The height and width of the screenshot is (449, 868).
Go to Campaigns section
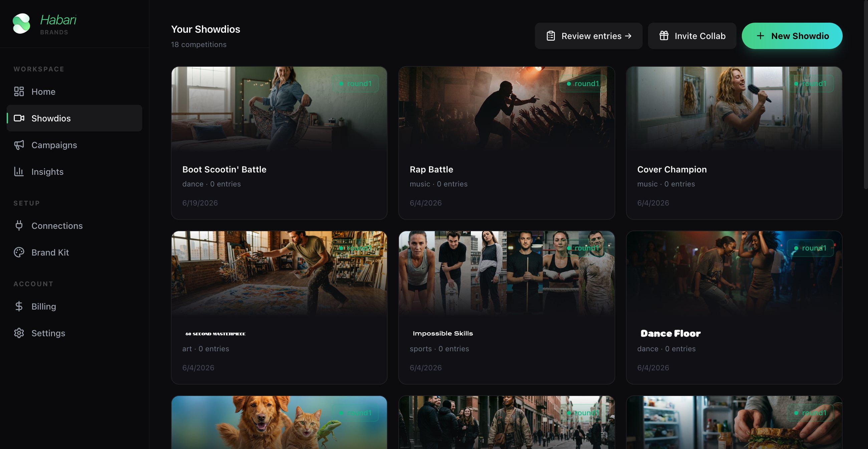click(74, 145)
